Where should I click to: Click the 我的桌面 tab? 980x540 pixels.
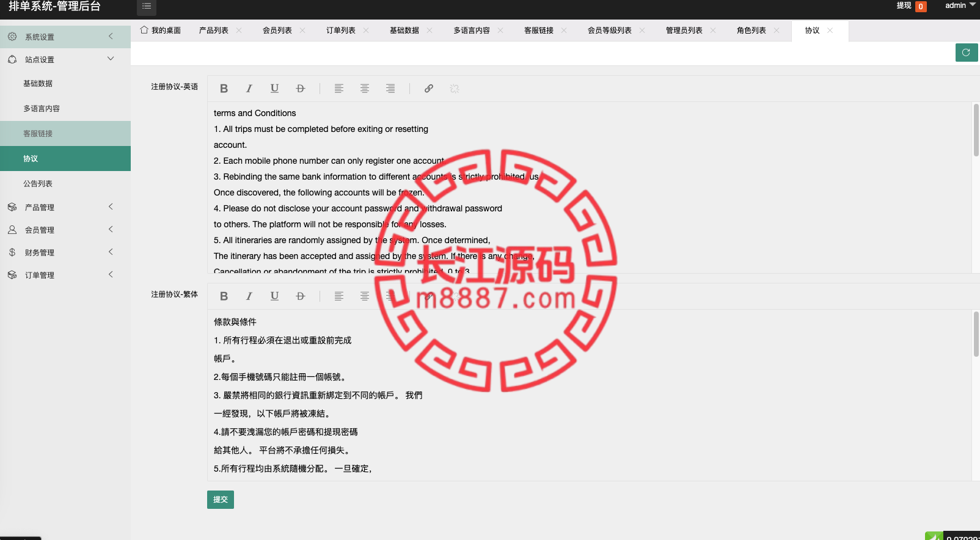tap(161, 31)
